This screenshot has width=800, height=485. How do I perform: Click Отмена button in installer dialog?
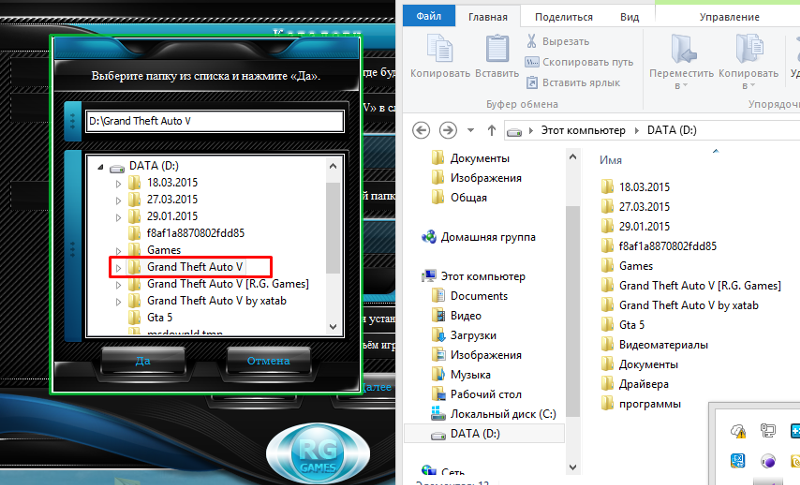pos(268,361)
